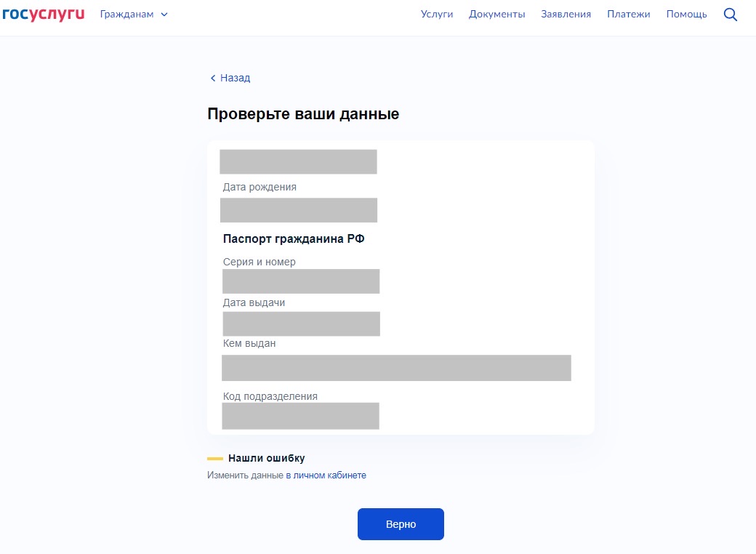Click the 'Проверьте ваши данные' heading
This screenshot has width=756, height=554.
(x=303, y=114)
